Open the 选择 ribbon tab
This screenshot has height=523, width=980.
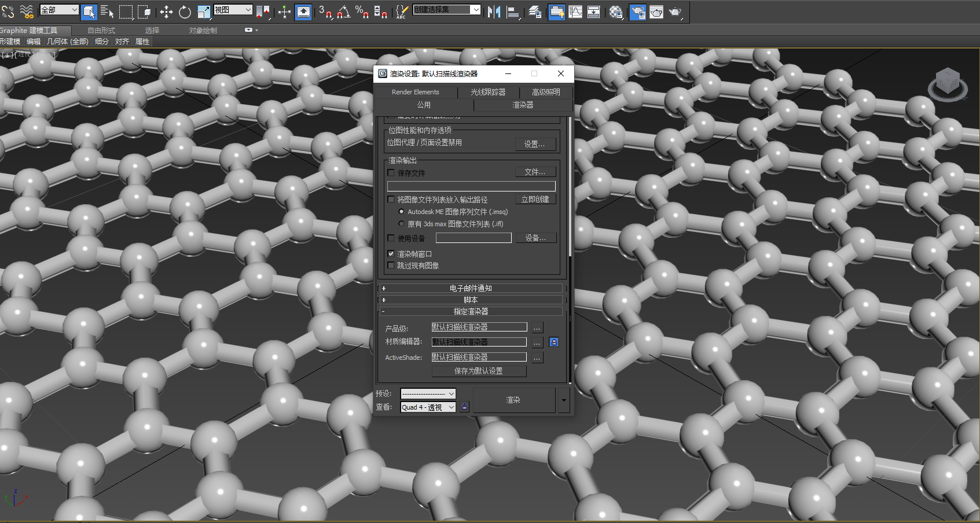point(152,31)
